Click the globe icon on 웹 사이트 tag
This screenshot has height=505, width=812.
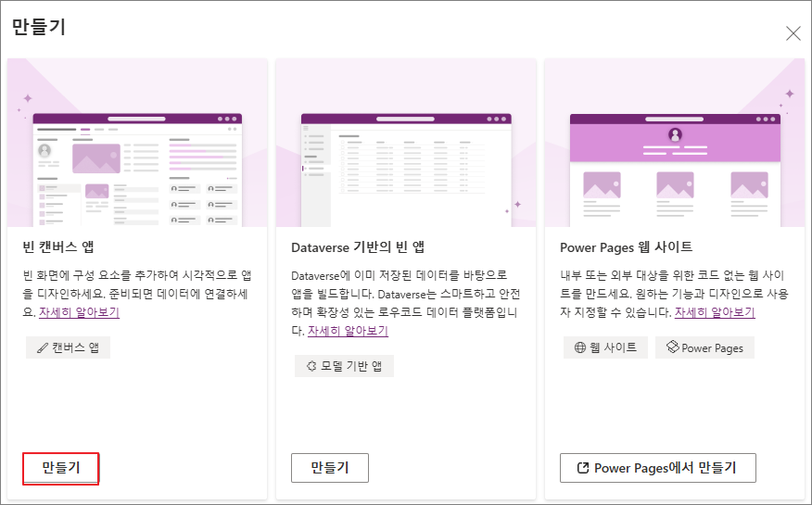(580, 347)
